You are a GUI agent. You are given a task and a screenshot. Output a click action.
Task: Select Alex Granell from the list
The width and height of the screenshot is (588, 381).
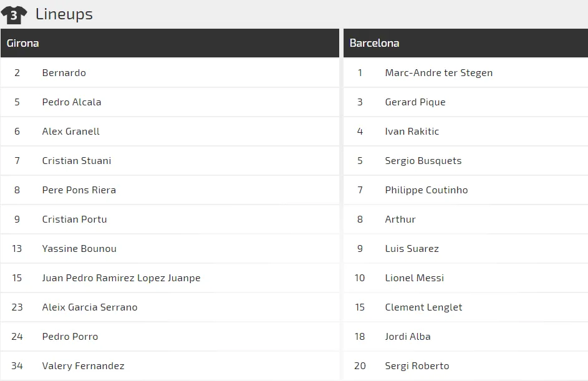coord(71,132)
